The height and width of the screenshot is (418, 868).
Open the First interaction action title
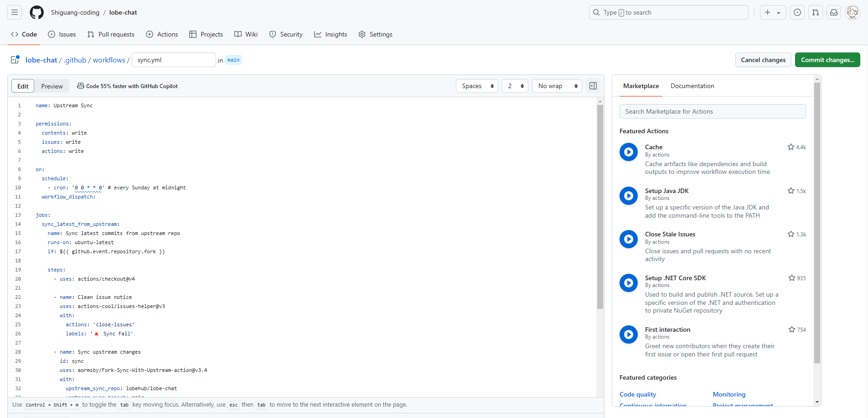[x=667, y=329]
